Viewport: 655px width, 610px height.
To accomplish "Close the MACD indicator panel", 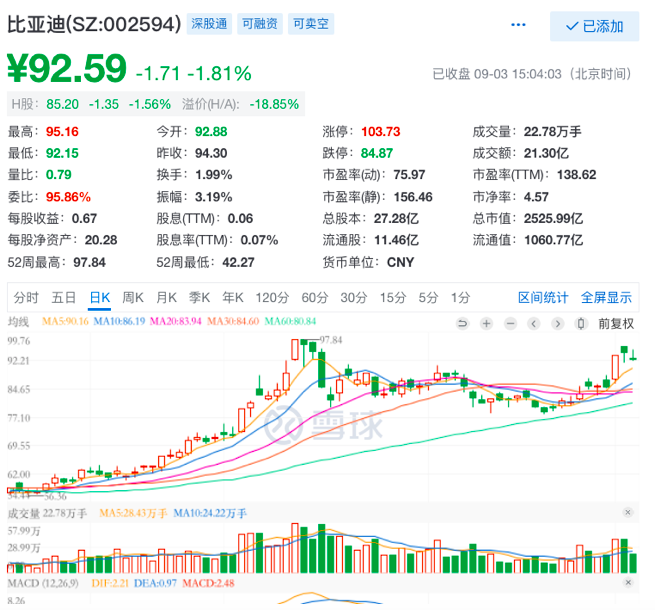I will click(x=628, y=582).
